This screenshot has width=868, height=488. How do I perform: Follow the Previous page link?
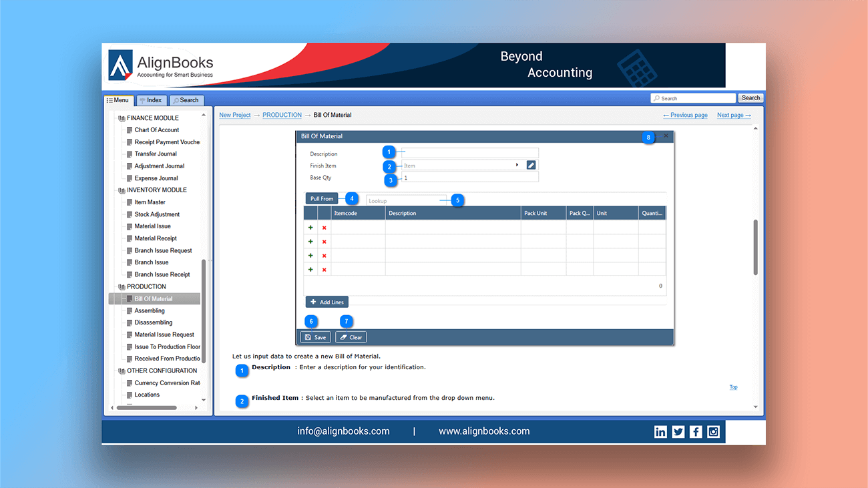point(684,114)
